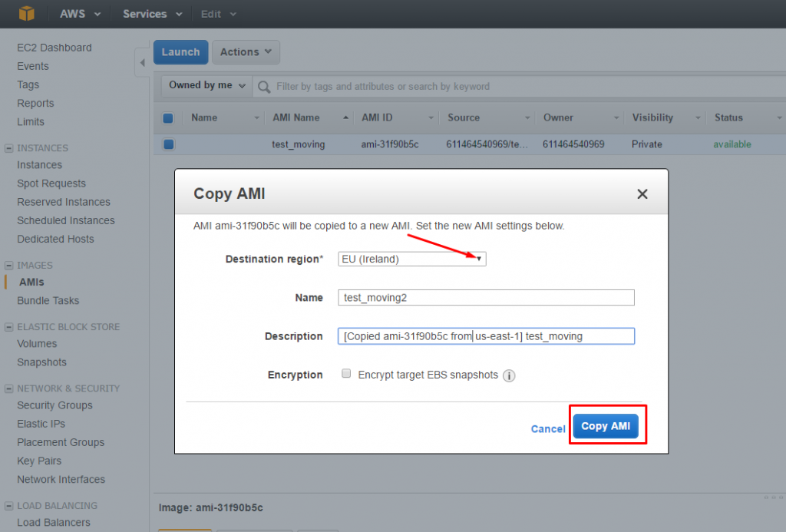
Task: Uncheck the test_moving row checkbox
Action: (169, 144)
